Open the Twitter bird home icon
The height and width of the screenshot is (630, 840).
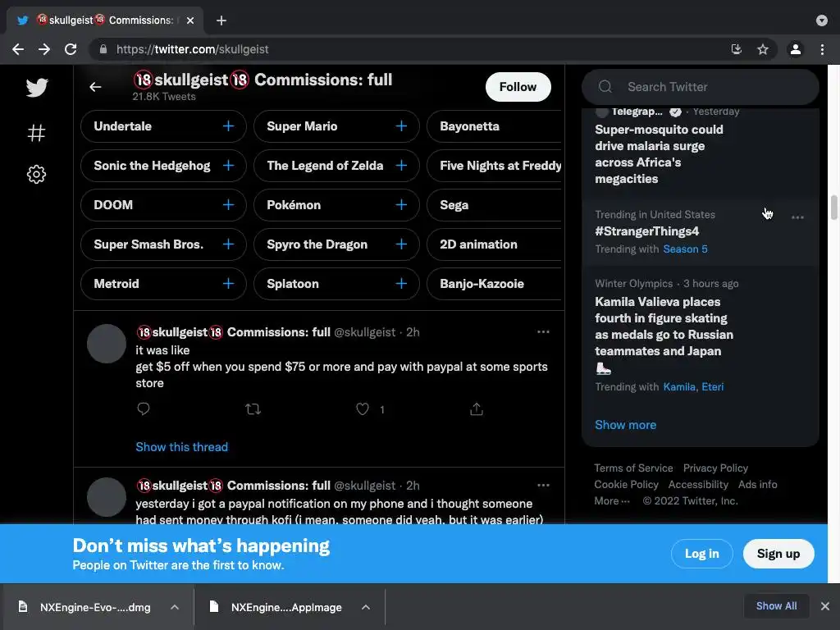[36, 87]
